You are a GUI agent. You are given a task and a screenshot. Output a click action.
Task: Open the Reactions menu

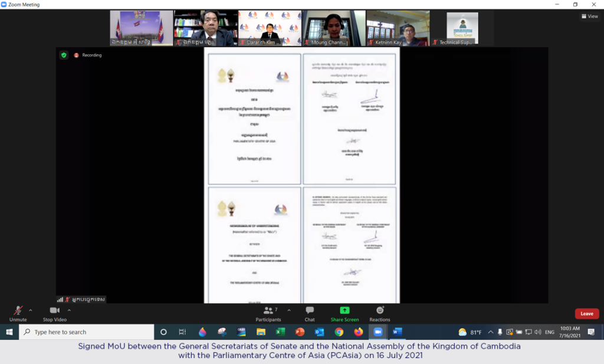point(380,313)
